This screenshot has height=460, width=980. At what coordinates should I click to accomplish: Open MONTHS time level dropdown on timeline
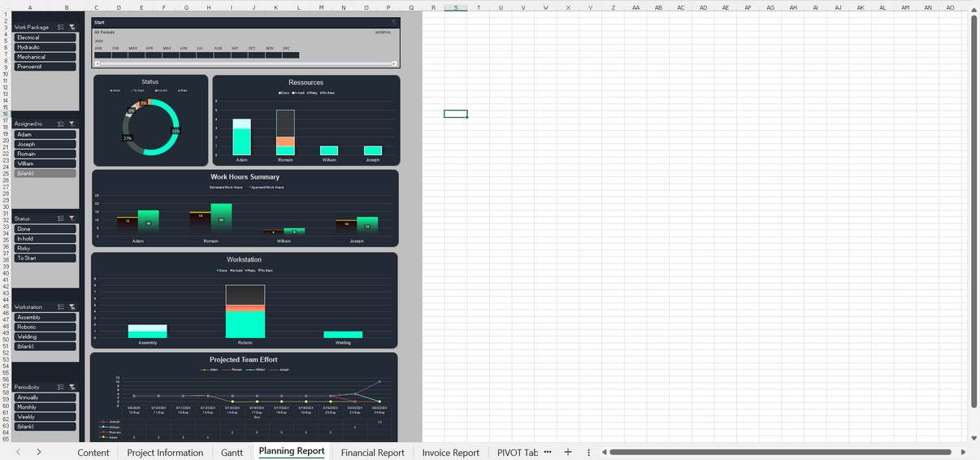tap(385, 33)
